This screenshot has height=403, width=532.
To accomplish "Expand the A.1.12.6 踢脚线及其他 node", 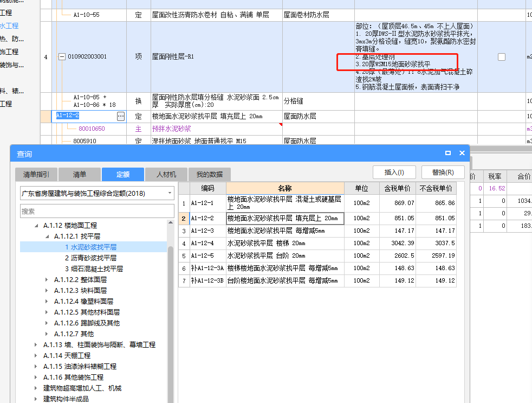I will (47, 323).
